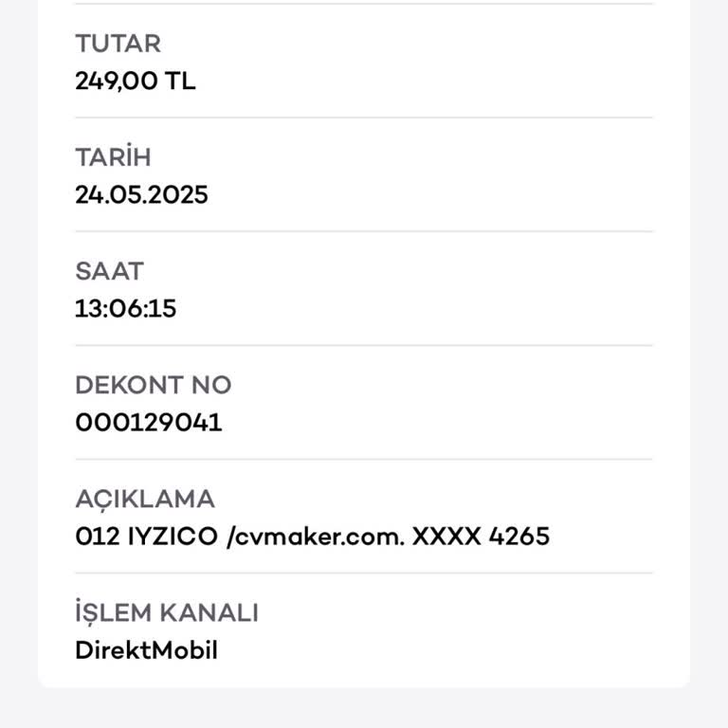The image size is (728, 728).
Task: Select the date 24.05.2025
Action: [x=141, y=195]
